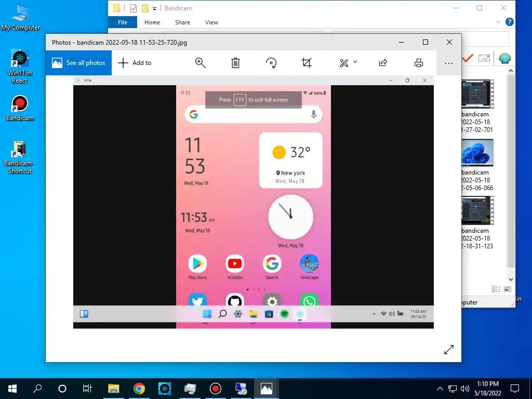Open File Explorer from taskbar
Viewport: 532px width, 399px height.
(x=114, y=389)
